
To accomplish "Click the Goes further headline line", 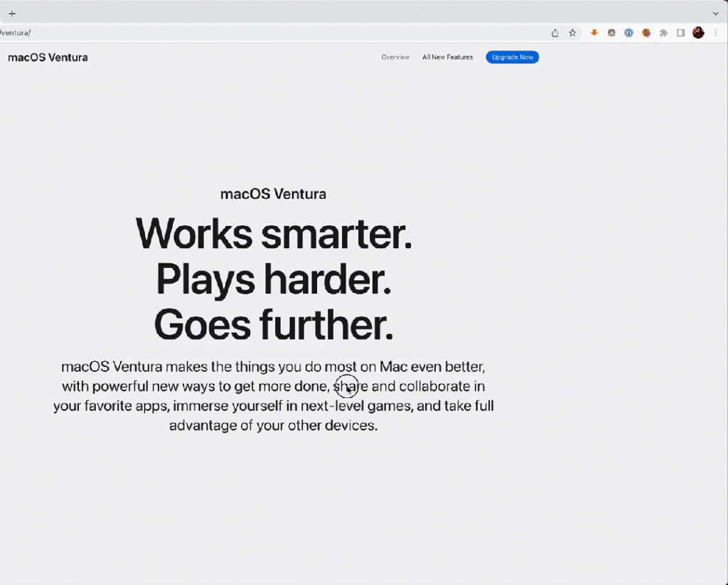I will (274, 325).
